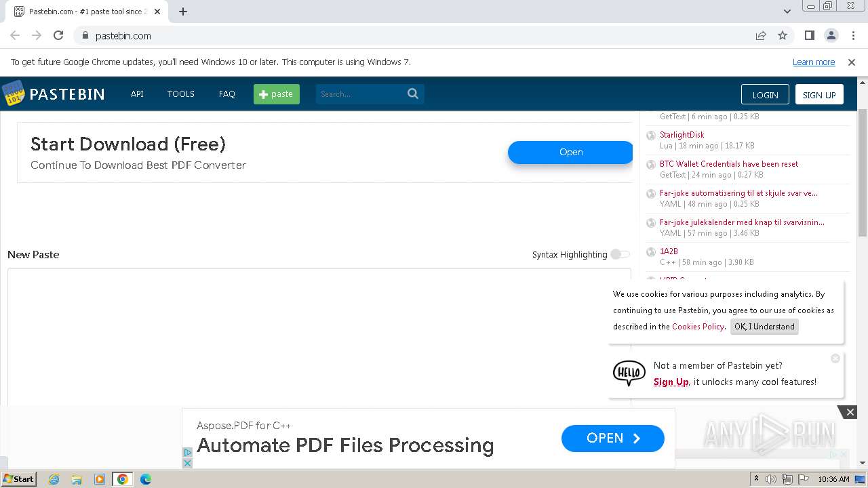868x488 pixels.
Task: Close the bottom banner ad
Action: [850, 412]
